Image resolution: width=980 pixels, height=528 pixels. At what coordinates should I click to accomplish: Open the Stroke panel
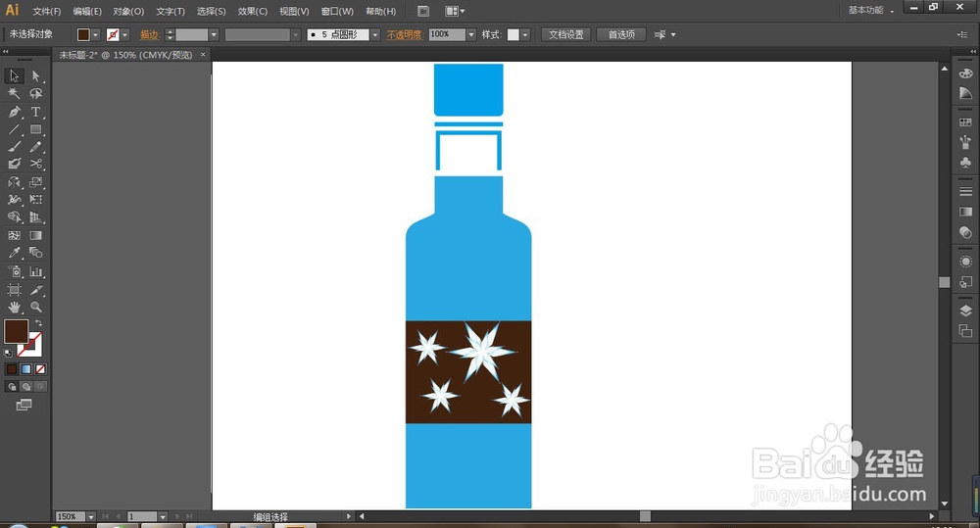point(965,192)
